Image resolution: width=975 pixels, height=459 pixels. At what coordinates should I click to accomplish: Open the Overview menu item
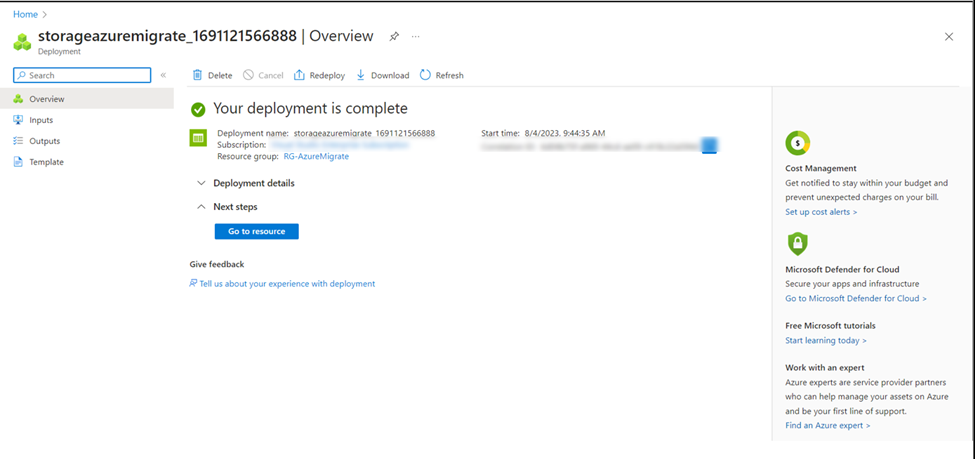87,98
